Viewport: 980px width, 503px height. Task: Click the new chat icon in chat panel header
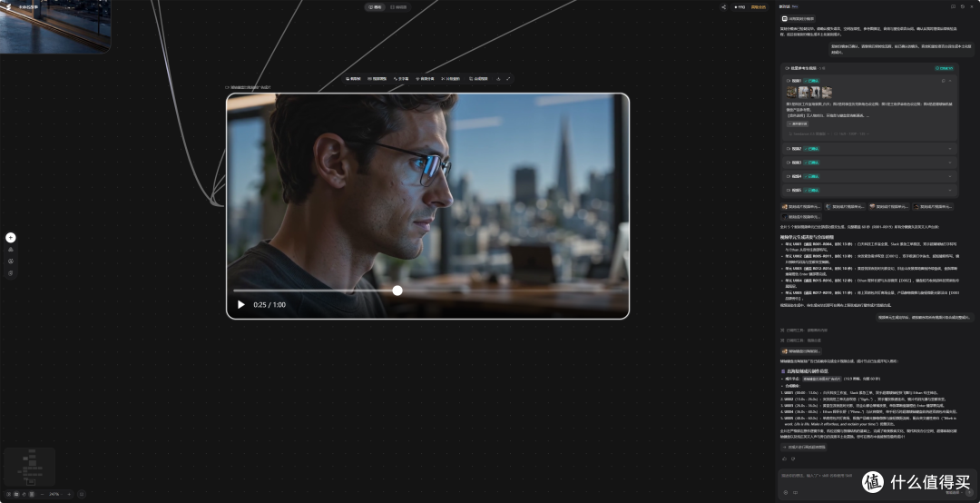click(x=953, y=6)
